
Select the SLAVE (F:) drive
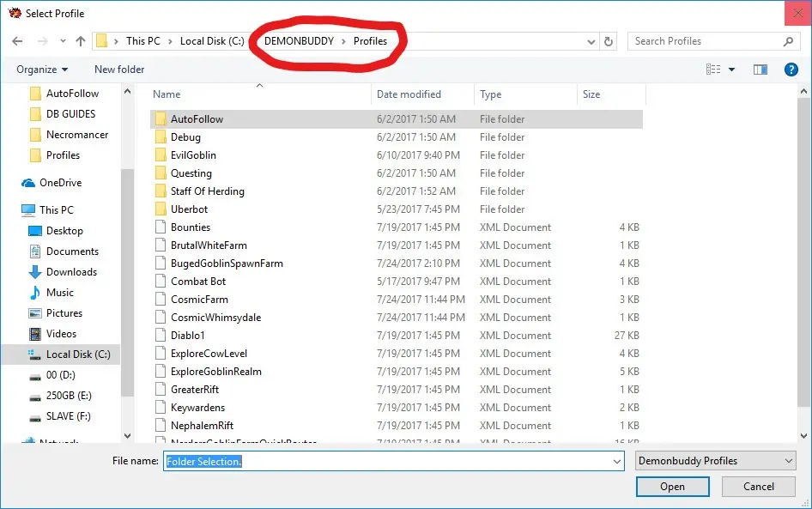(59, 416)
